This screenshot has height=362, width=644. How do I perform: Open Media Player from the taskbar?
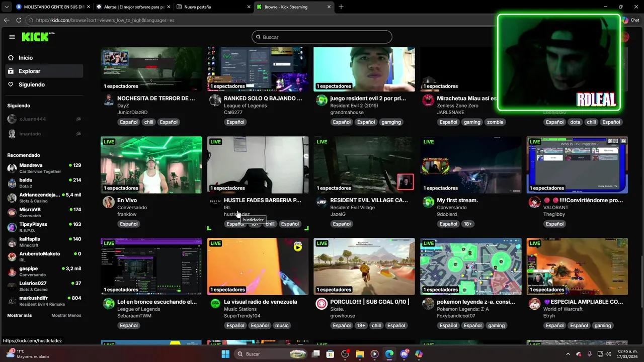374,354
